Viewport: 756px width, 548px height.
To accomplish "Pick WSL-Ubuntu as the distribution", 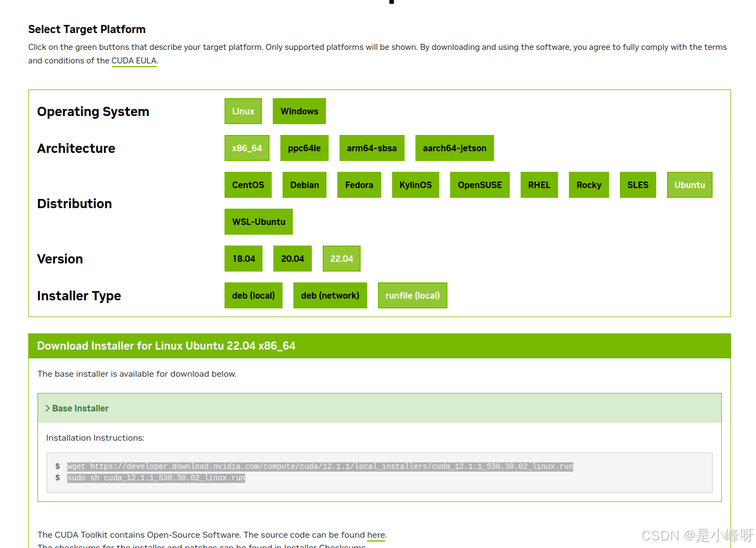I will pyautogui.click(x=259, y=222).
